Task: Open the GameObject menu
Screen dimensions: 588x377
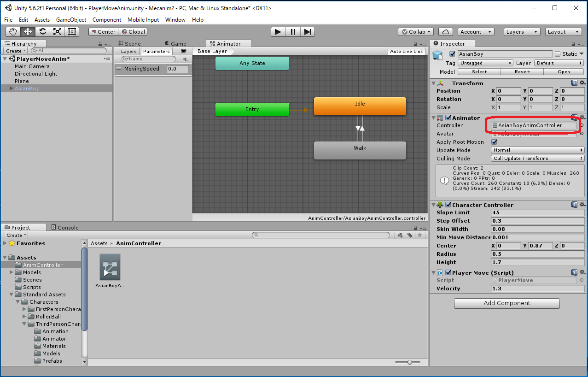Action: pyautogui.click(x=71, y=20)
